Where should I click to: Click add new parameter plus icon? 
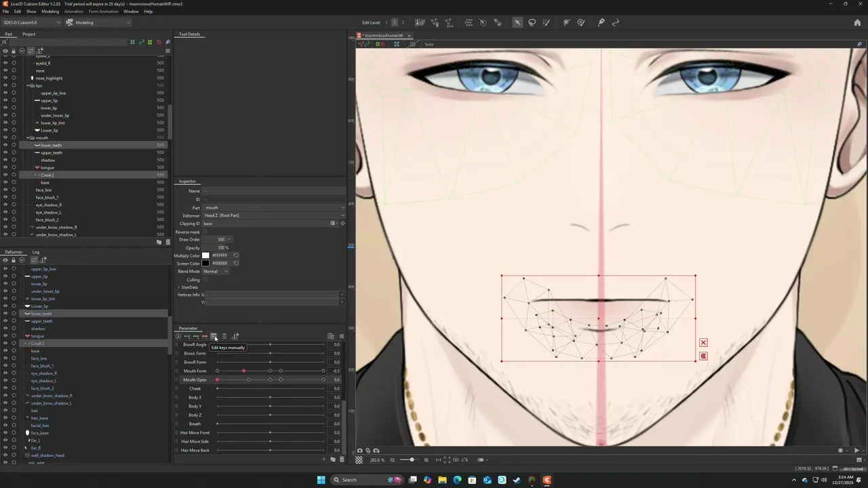pyautogui.click(x=324, y=460)
